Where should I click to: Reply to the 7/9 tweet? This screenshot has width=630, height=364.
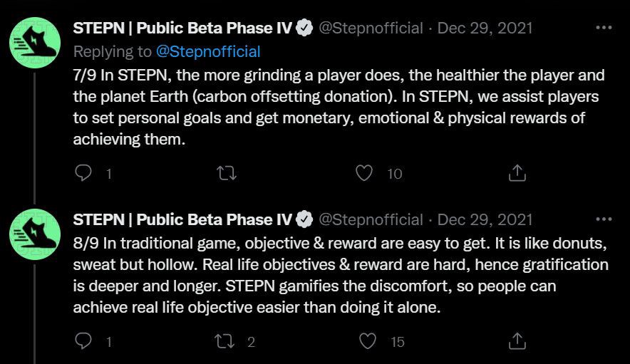[x=84, y=173]
